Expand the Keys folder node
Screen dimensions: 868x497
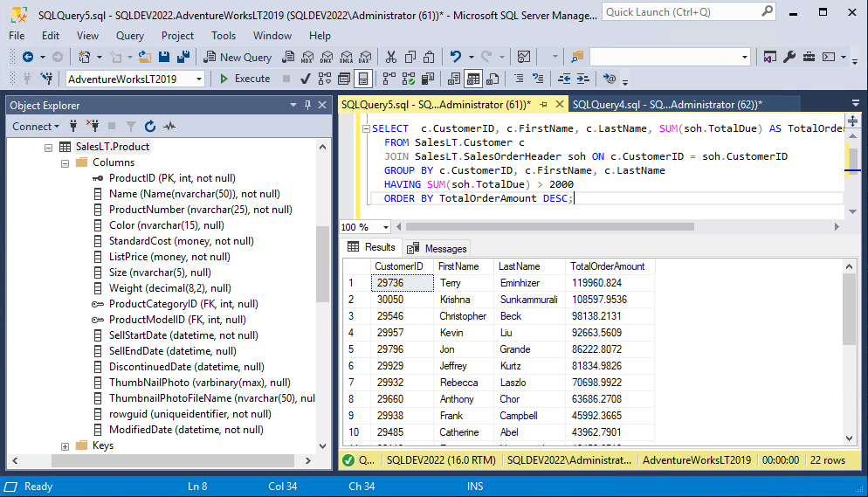tap(65, 446)
